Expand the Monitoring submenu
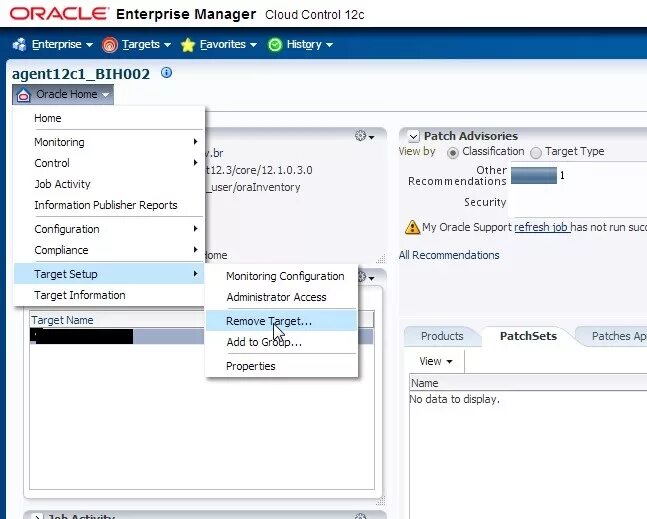The width and height of the screenshot is (647, 519). coord(109,142)
